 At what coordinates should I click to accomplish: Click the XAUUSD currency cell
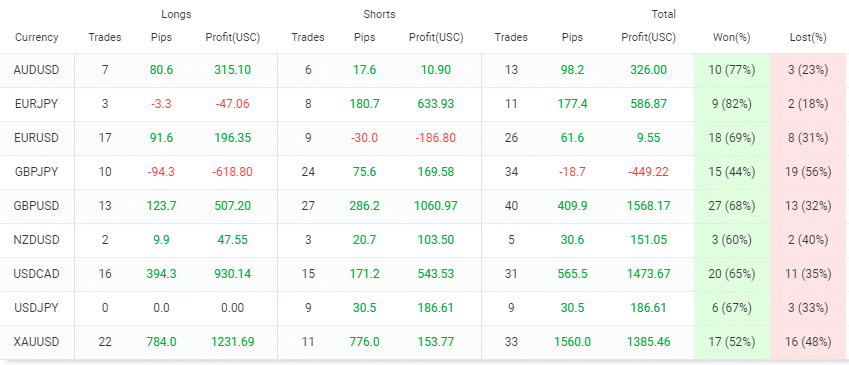click(37, 342)
